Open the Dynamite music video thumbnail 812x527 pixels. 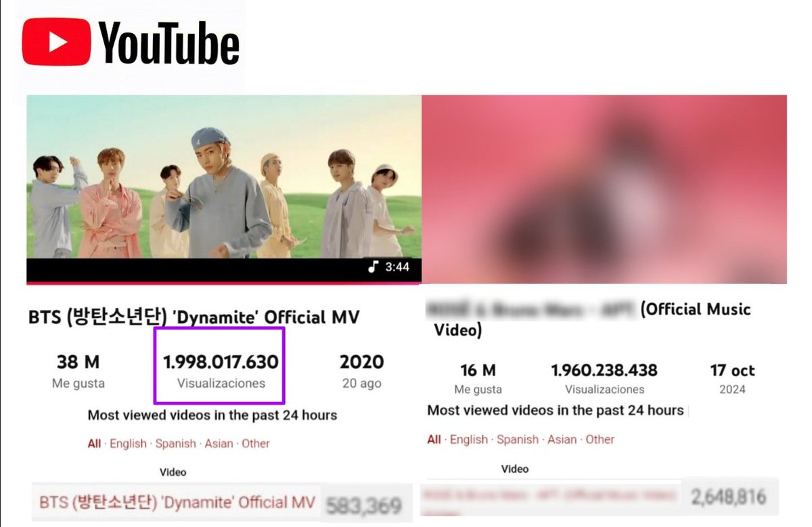(x=223, y=189)
